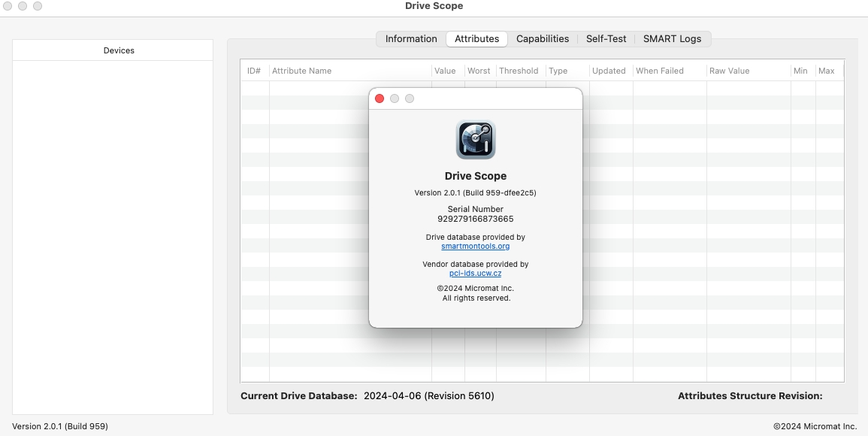Screen dimensions: 868x436
Task: Click the Updated column header
Action: [608, 71]
